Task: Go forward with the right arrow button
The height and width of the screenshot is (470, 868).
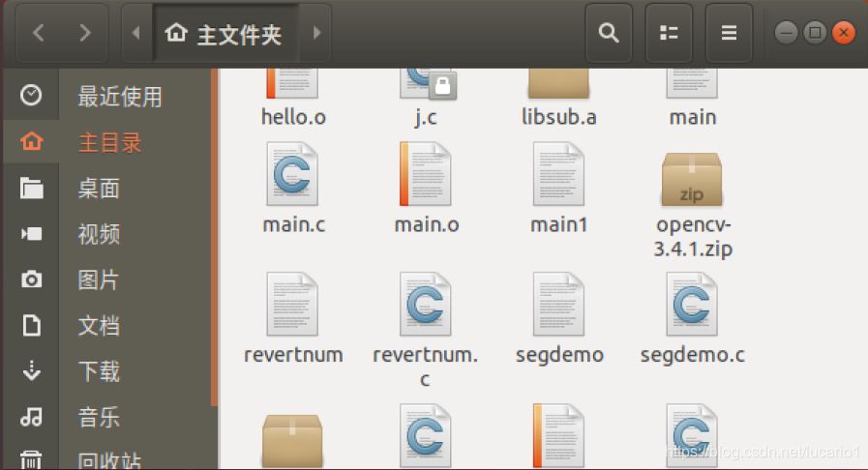Action: pyautogui.click(x=84, y=33)
